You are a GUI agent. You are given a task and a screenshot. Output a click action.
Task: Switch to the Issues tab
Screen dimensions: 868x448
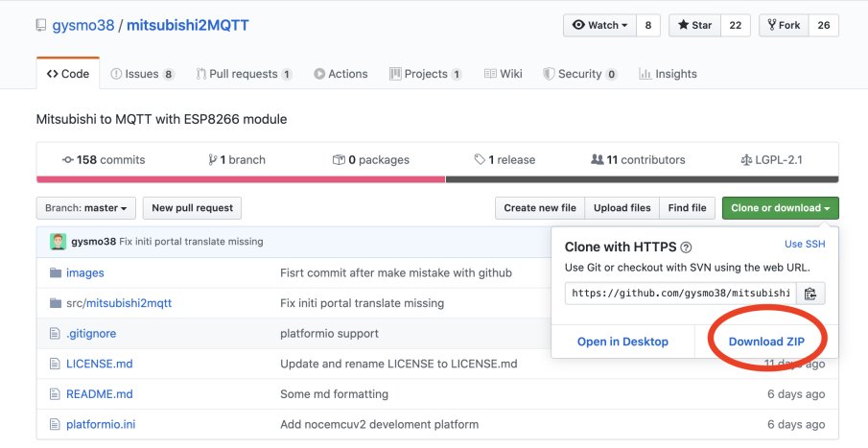point(142,74)
